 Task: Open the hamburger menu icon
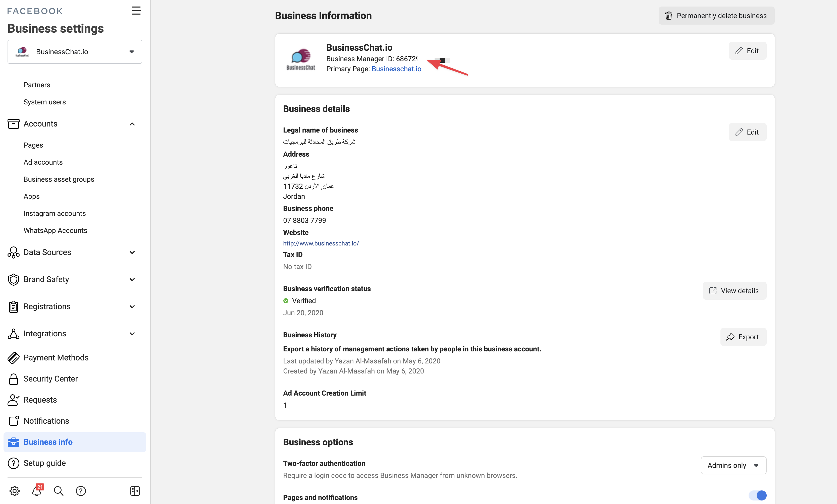pyautogui.click(x=136, y=11)
